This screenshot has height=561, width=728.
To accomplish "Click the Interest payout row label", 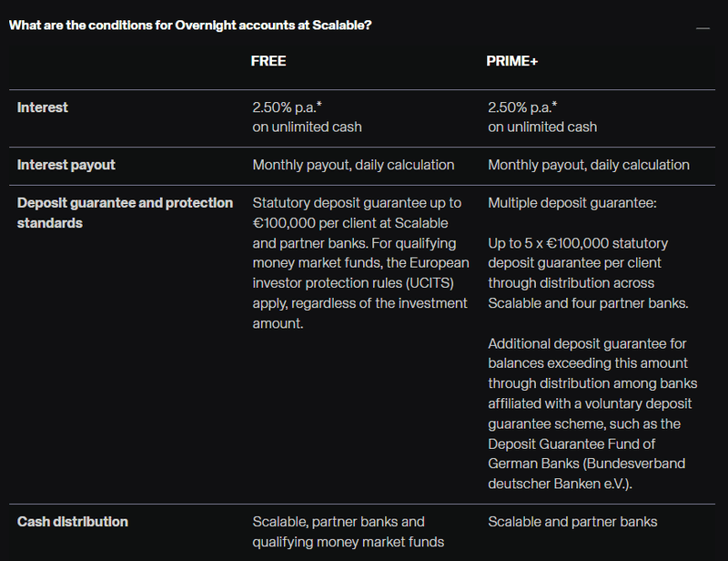I will click(66, 165).
